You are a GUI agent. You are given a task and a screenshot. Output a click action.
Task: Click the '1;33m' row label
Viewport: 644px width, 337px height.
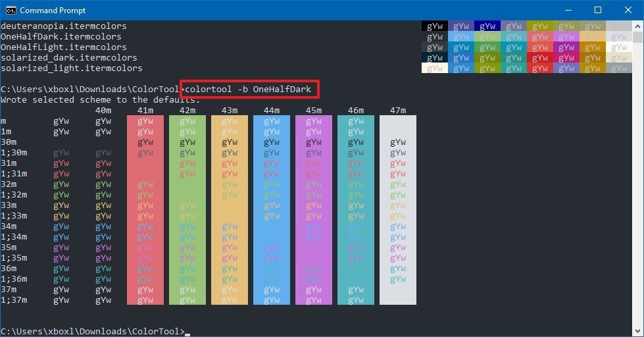pyautogui.click(x=14, y=216)
